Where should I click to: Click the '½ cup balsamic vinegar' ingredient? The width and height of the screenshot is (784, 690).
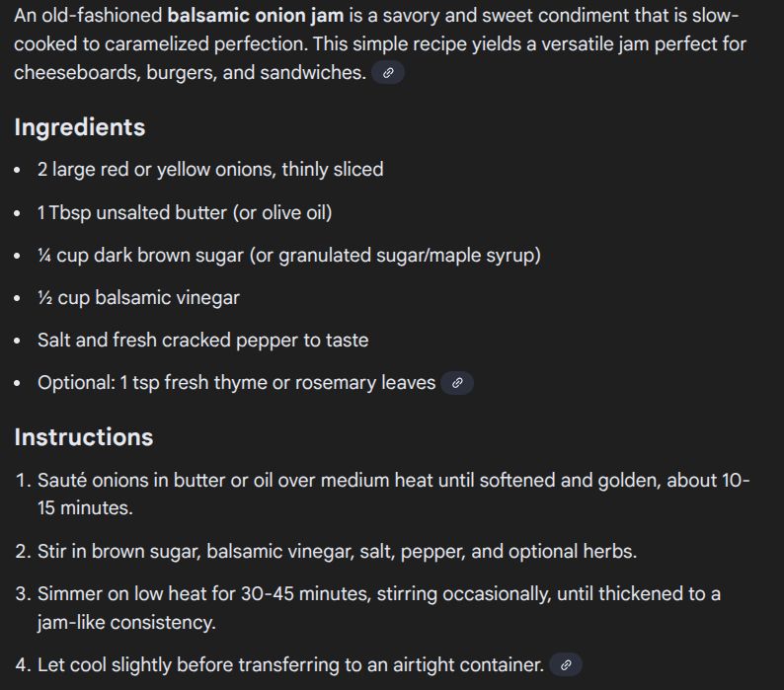point(138,297)
